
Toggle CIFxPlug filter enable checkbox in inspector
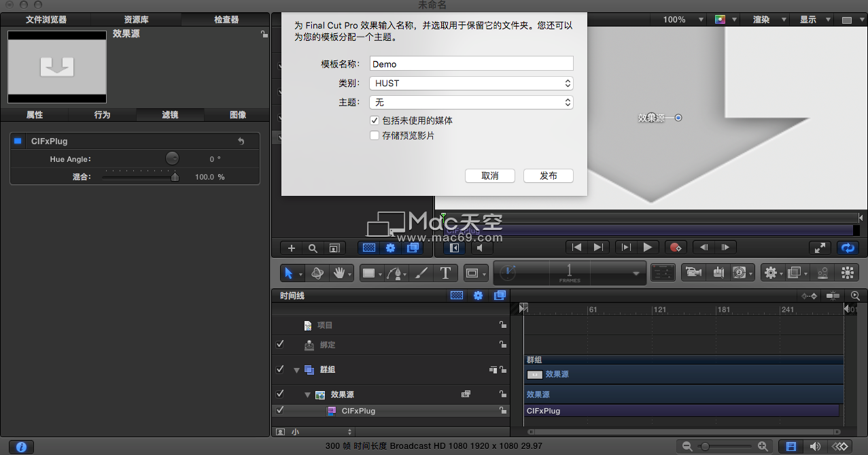pos(18,141)
